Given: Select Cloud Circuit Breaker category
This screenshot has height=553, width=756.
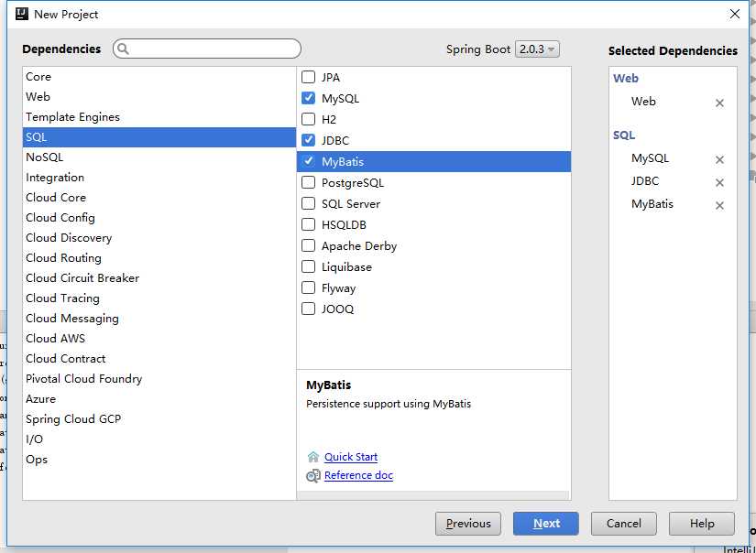Looking at the screenshot, I should 159,278.
